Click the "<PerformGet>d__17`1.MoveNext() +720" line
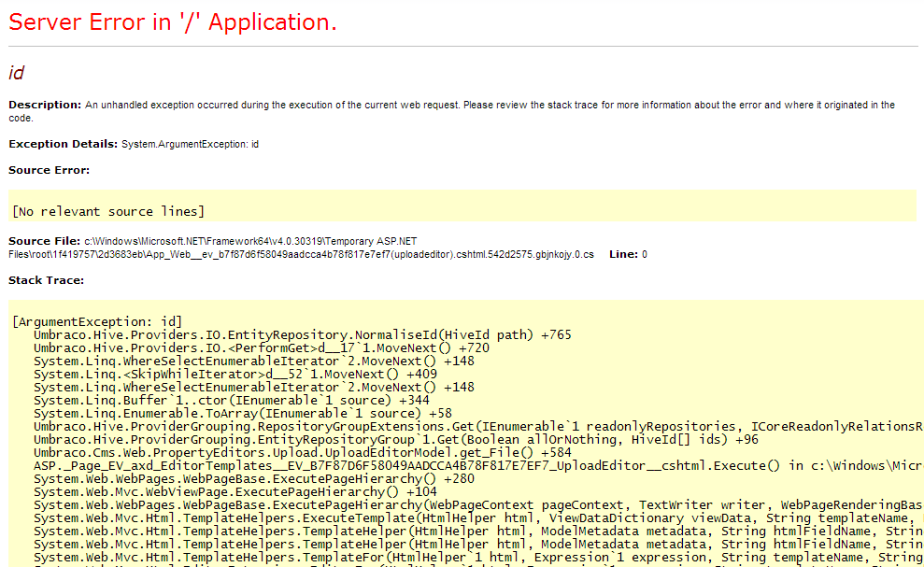The image size is (924, 567). click(x=261, y=348)
